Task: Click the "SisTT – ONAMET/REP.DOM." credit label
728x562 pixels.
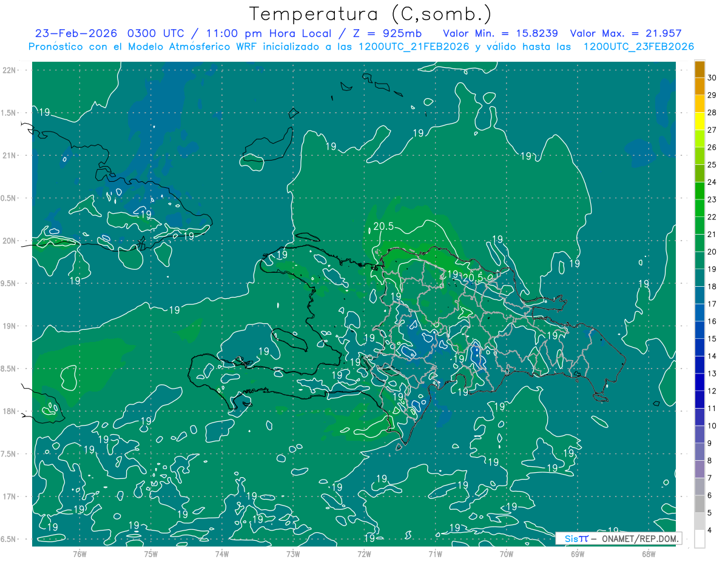Action: point(619,538)
